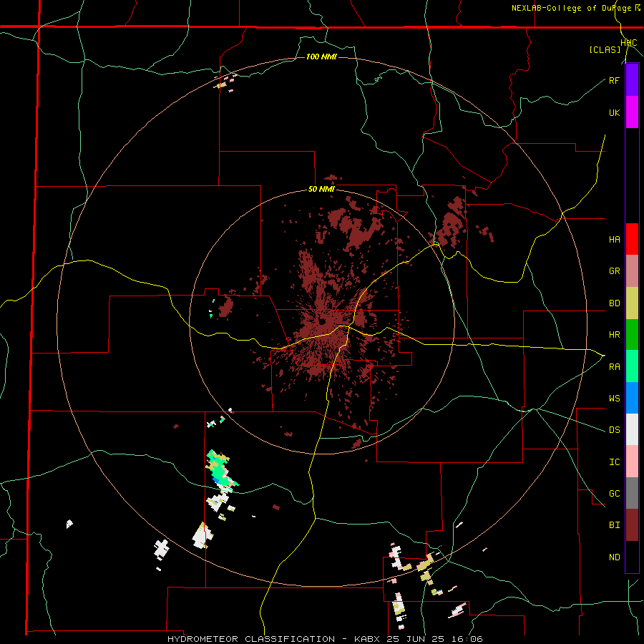Click the RA legend label
This screenshot has height=644, width=644.
(614, 367)
